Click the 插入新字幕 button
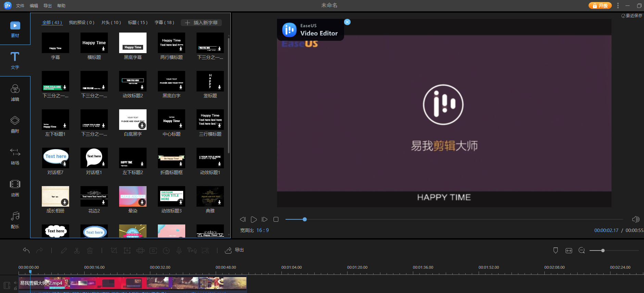This screenshot has height=293, width=644. (201, 23)
